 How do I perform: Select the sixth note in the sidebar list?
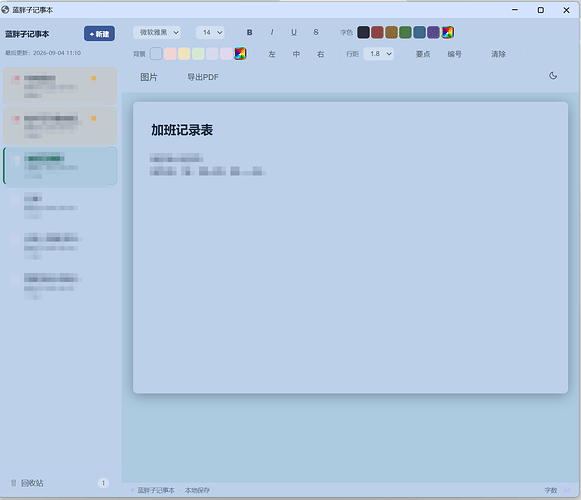pos(60,287)
